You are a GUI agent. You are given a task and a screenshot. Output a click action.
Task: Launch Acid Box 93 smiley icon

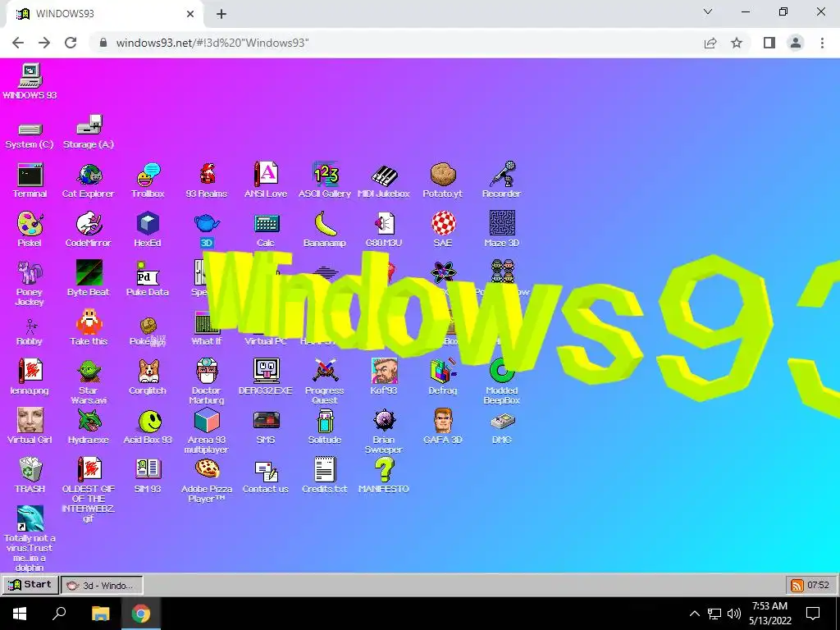(x=148, y=420)
